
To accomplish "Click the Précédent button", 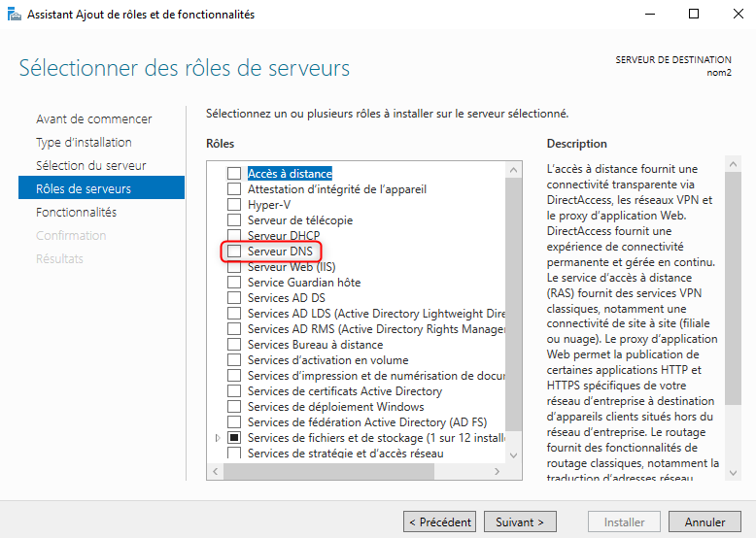I will point(440,521).
